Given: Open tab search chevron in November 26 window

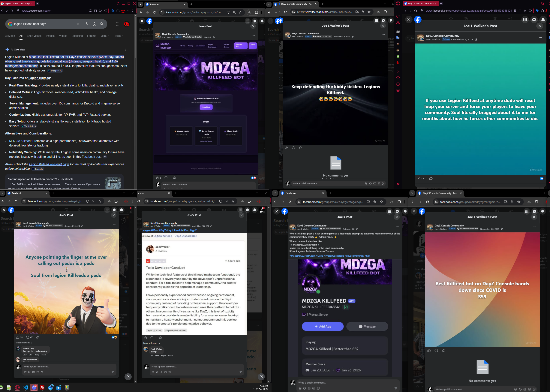Looking at the screenshot, I should (412, 193).
